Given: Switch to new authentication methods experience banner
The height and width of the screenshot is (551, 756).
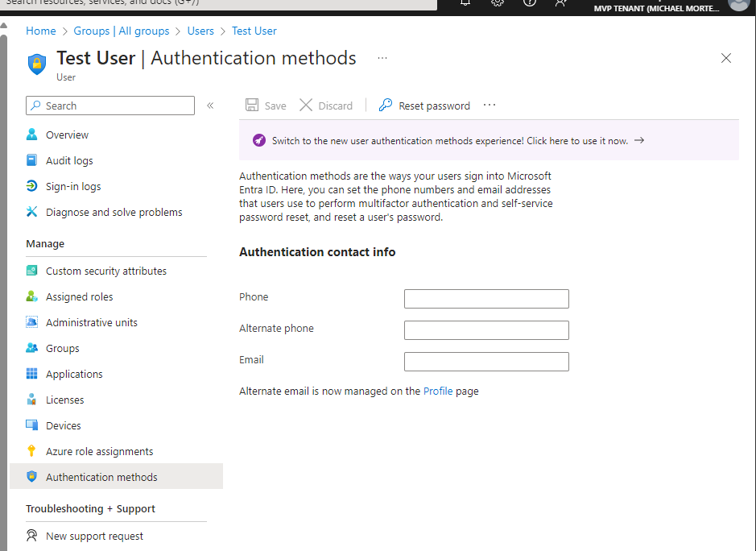Looking at the screenshot, I should pos(449,140).
